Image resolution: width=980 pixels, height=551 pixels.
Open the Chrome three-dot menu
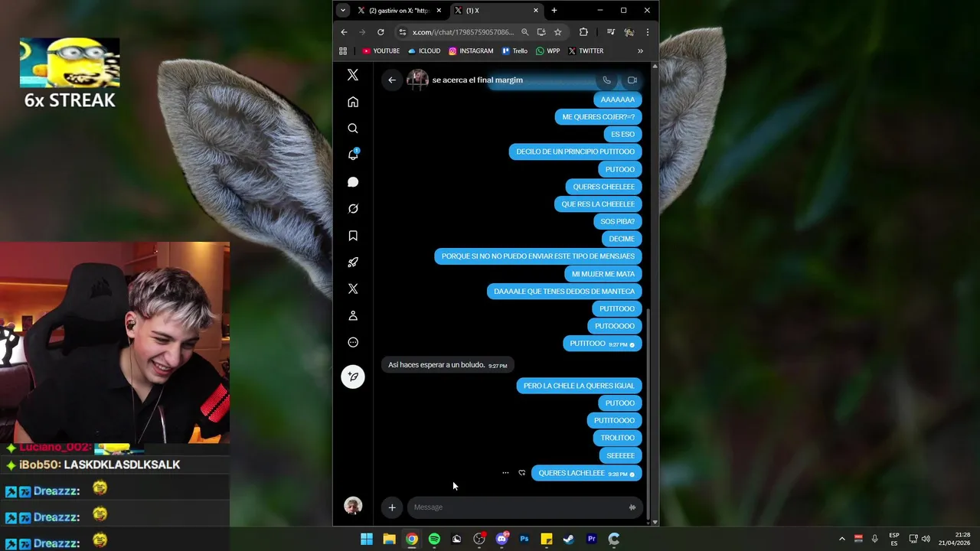click(648, 32)
